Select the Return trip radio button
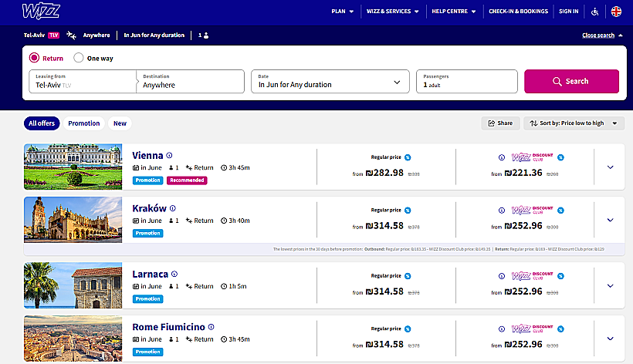633x364 pixels. click(34, 58)
